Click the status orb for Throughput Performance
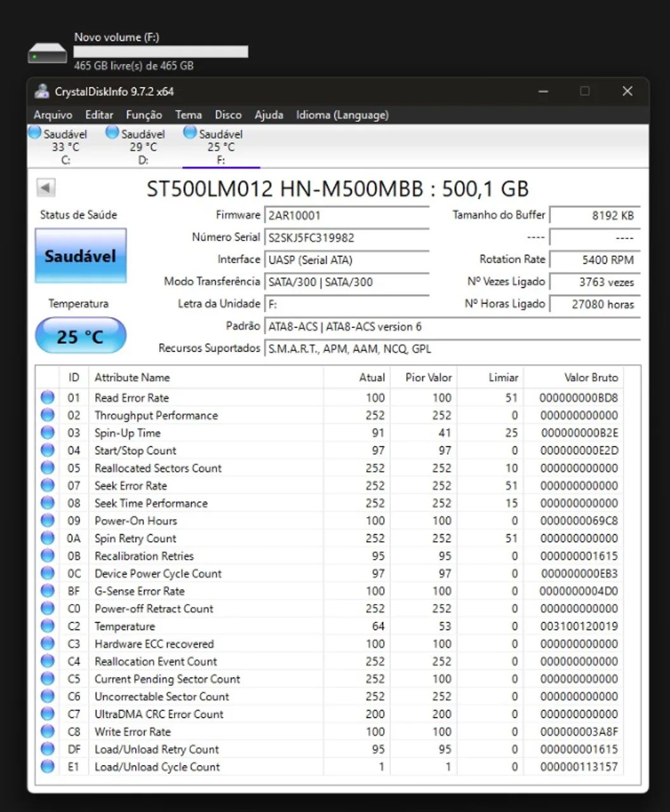The height and width of the screenshot is (812, 670). [x=48, y=415]
